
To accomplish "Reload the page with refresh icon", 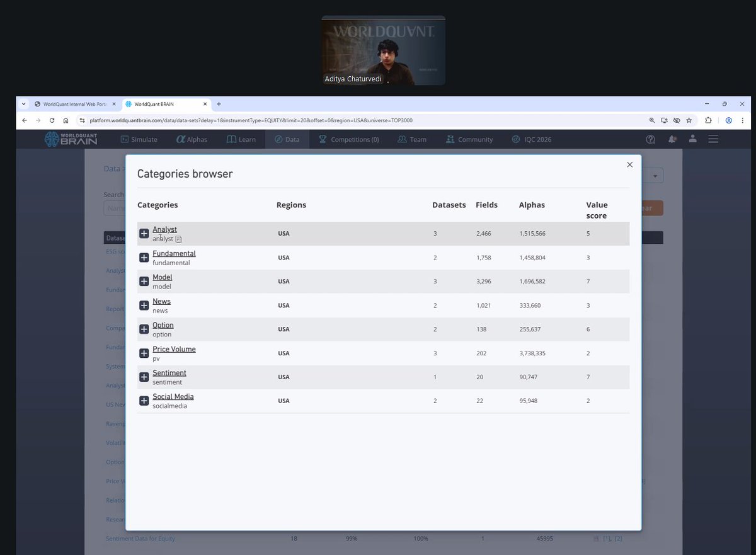I will click(52, 120).
